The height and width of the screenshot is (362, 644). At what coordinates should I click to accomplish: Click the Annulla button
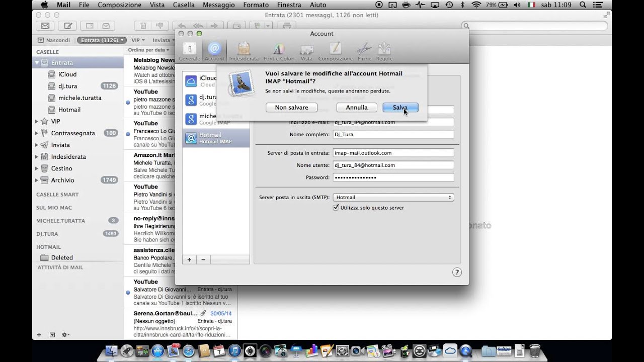point(357,108)
